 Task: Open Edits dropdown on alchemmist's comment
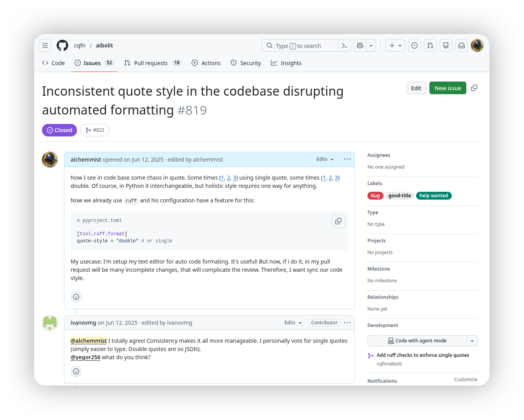pos(325,159)
